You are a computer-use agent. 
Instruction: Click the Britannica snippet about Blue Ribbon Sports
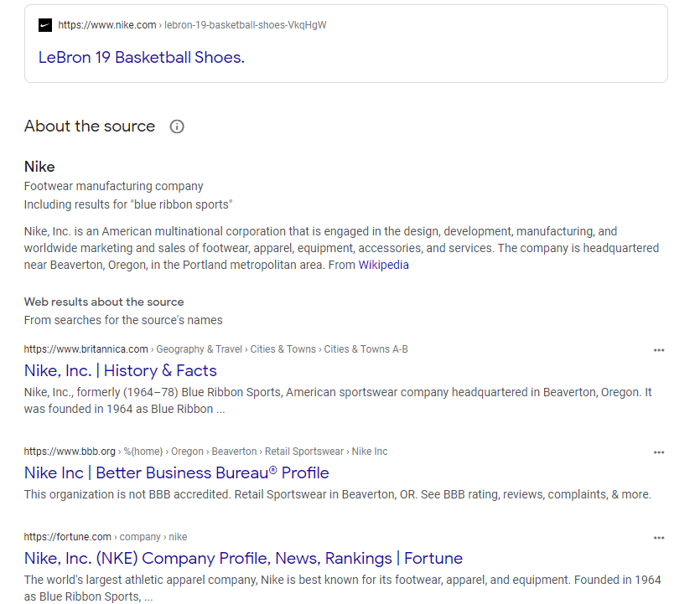[x=338, y=400]
